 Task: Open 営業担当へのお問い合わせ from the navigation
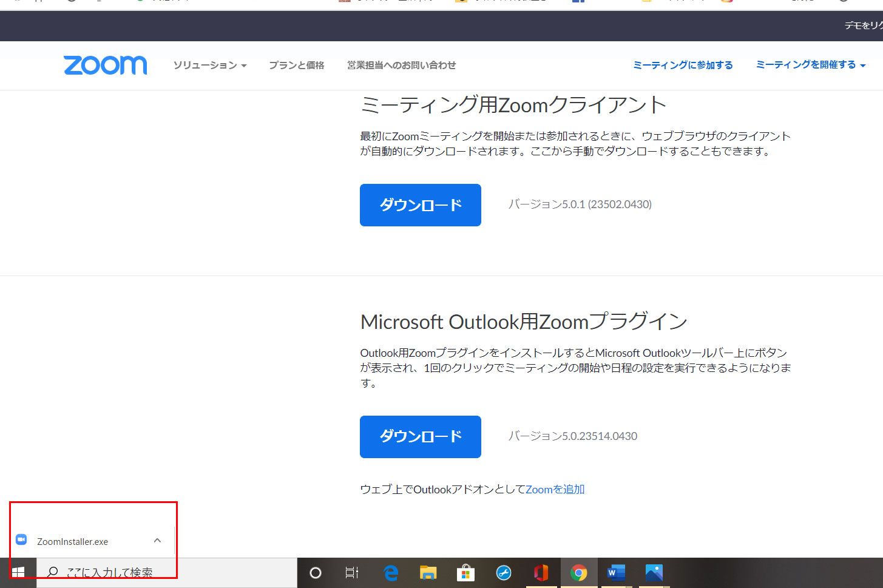click(401, 65)
